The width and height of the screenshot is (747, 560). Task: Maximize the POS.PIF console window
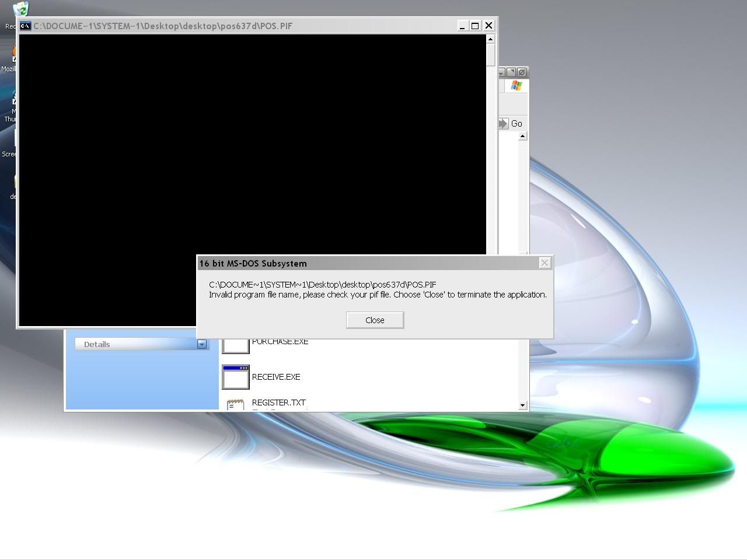(x=475, y=26)
